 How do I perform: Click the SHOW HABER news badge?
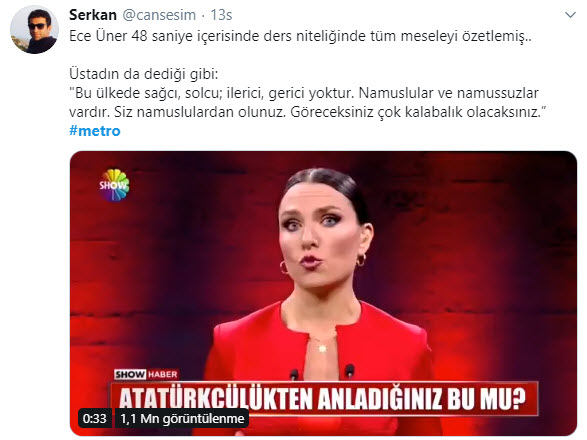pyautogui.click(x=146, y=374)
